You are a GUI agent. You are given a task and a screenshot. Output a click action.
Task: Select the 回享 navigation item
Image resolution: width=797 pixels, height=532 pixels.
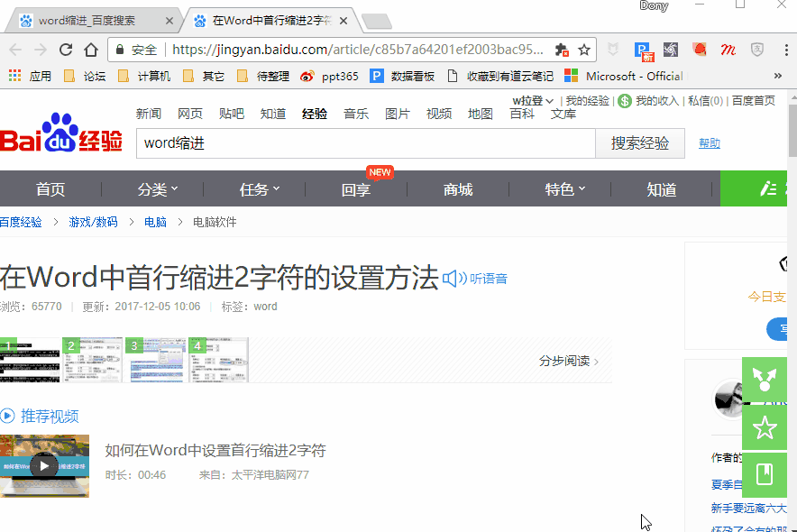click(x=356, y=189)
